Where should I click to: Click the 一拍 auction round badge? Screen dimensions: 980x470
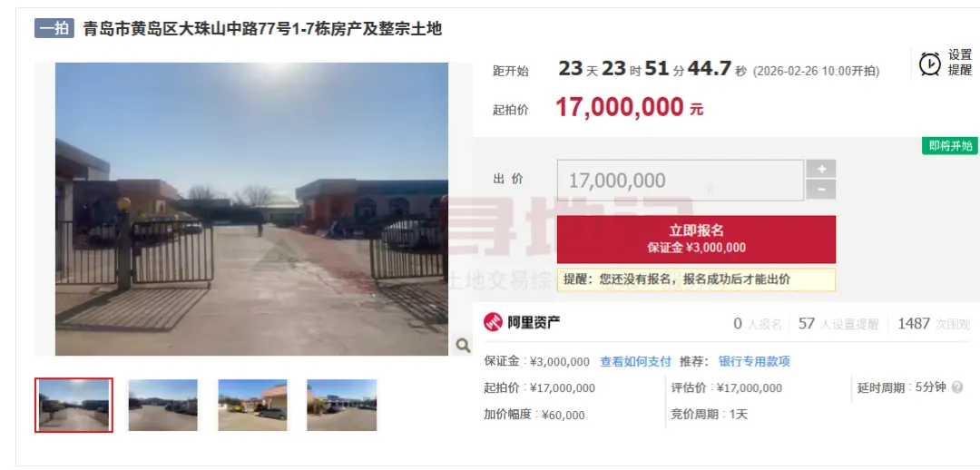54,29
